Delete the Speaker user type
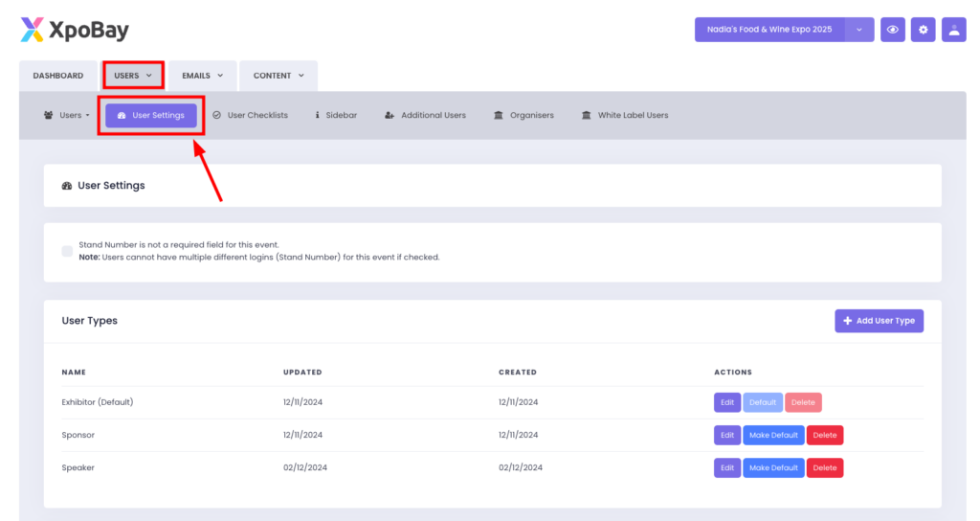The width and height of the screenshot is (980, 521). 824,467
